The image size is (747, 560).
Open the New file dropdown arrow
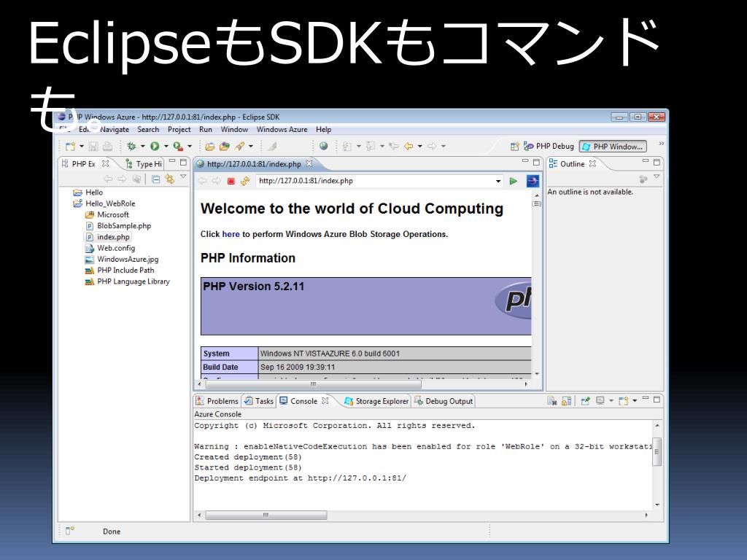pyautogui.click(x=82, y=146)
